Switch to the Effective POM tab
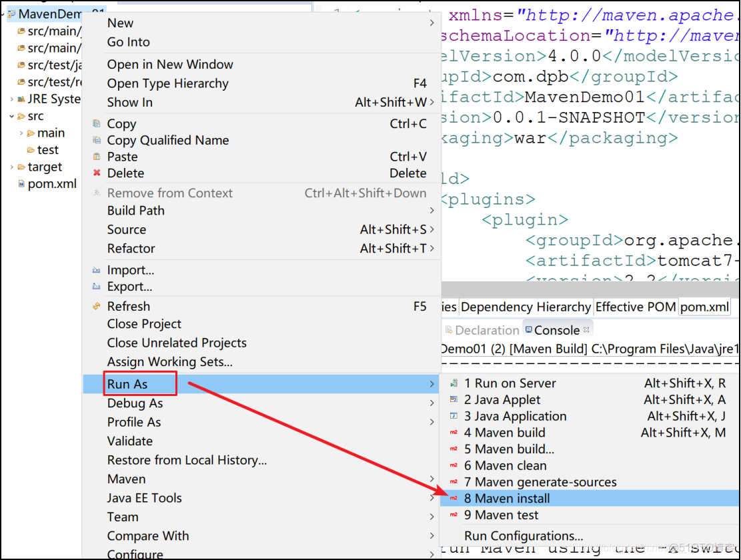The image size is (741, 560). pos(635,307)
